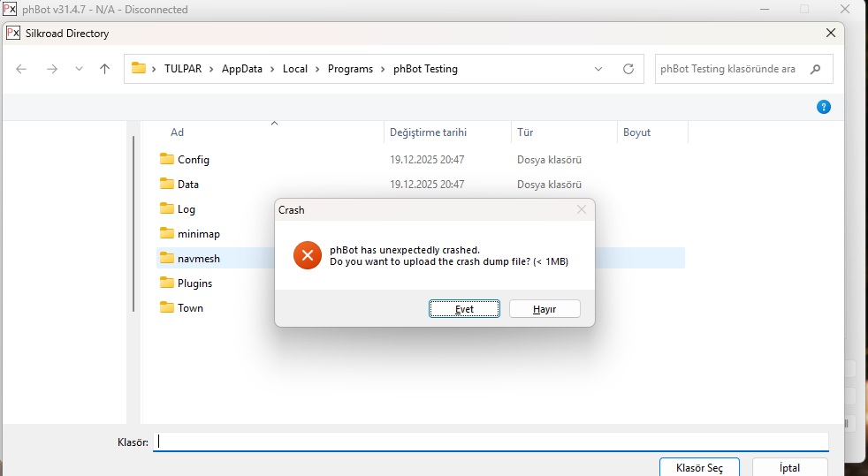
Task: Sort by the Ad column header
Action: click(x=178, y=132)
